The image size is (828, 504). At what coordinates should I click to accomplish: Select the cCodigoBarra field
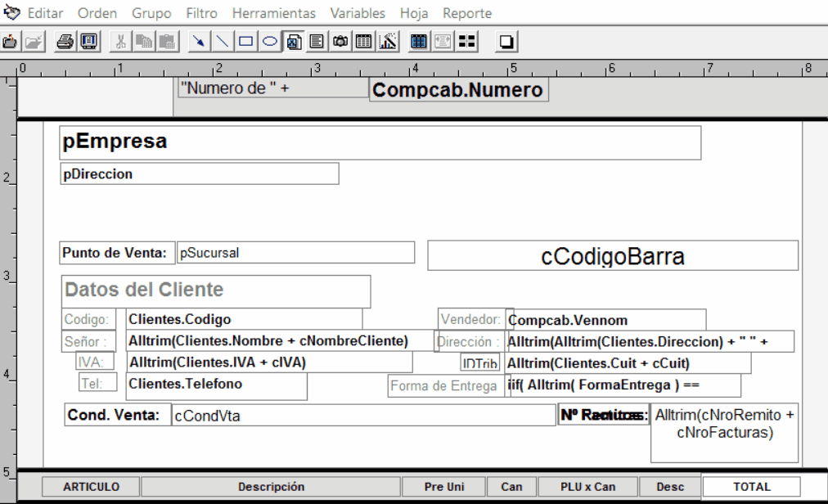pyautogui.click(x=613, y=256)
